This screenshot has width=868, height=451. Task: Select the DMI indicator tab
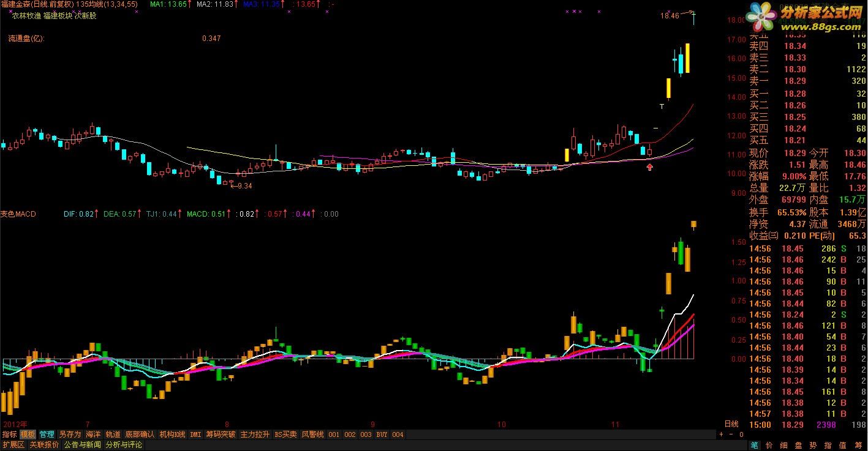coord(195,434)
